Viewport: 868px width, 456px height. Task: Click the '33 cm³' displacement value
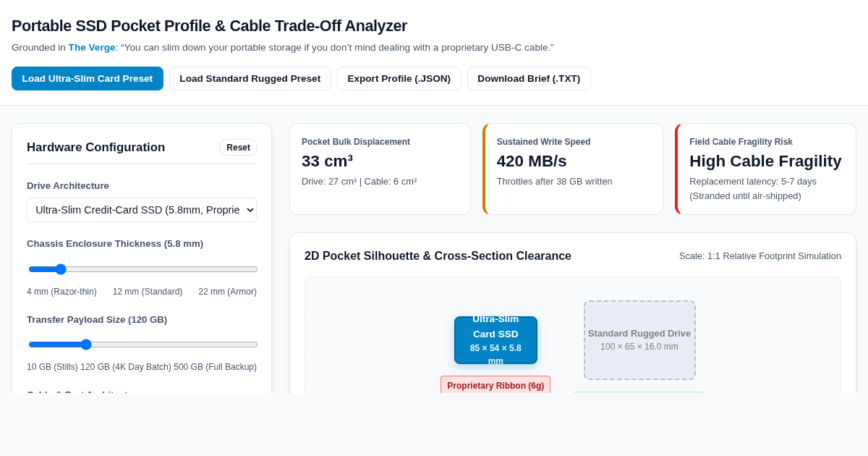click(x=327, y=161)
